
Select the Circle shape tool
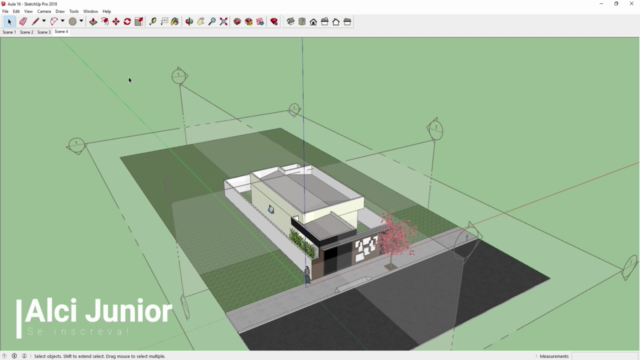[x=73, y=21]
